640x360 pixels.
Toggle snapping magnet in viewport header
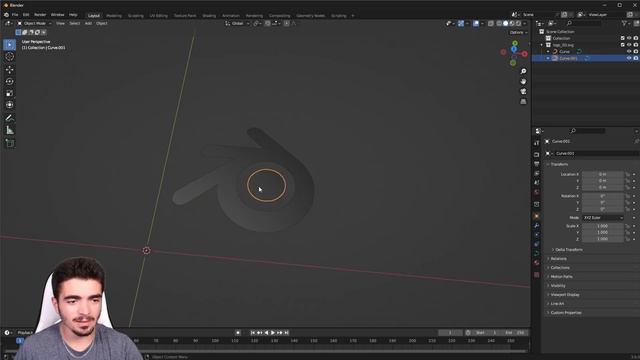click(268, 24)
